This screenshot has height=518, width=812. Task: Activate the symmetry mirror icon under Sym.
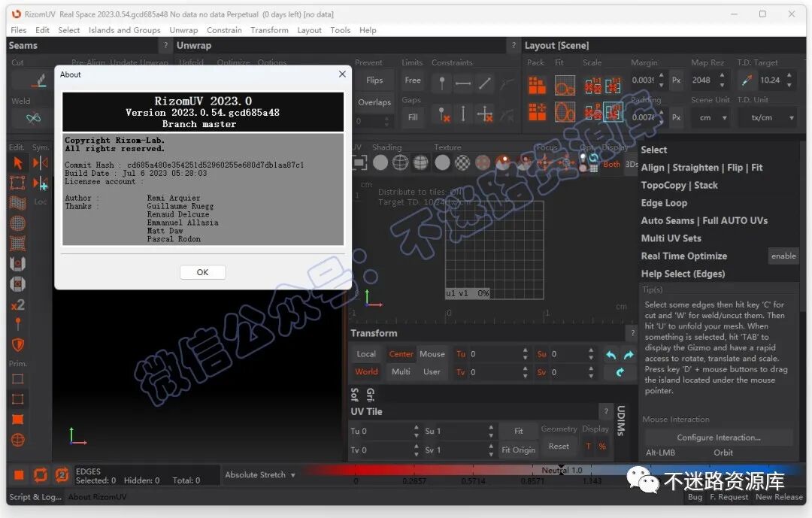tap(41, 163)
